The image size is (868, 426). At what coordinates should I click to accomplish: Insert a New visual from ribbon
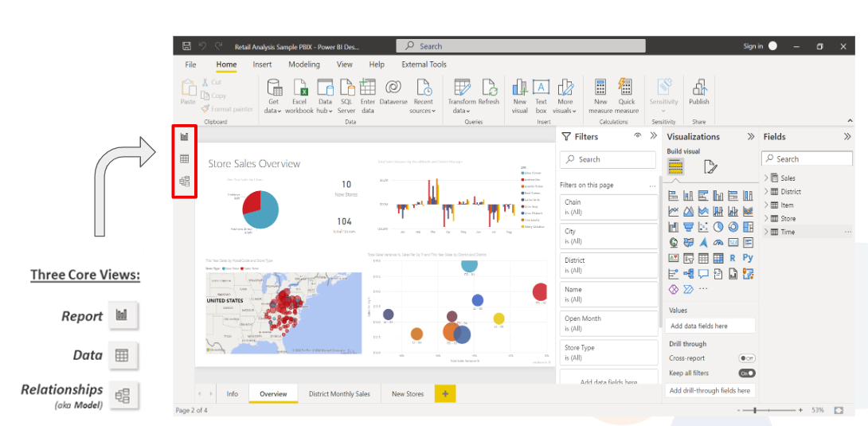pos(520,96)
